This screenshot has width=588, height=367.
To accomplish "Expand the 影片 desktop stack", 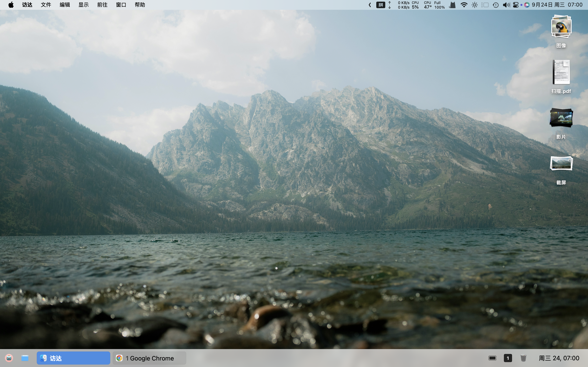I will coord(561,118).
